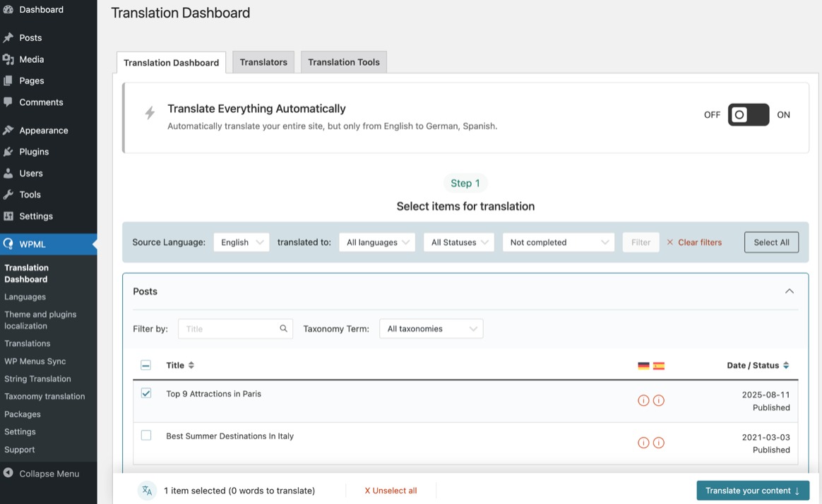Switch to the Translators tab

[263, 62]
